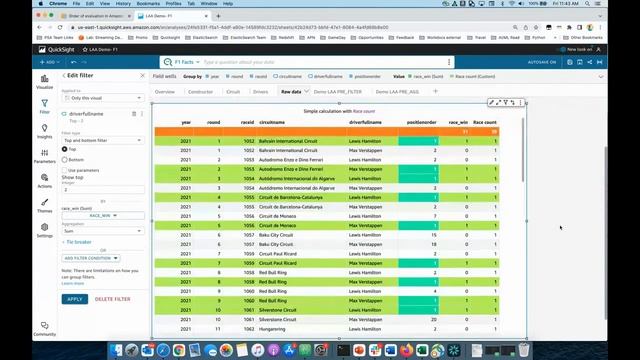Delete the driverfullname filter via trash icon
This screenshot has width=640, height=360.
pos(134,114)
